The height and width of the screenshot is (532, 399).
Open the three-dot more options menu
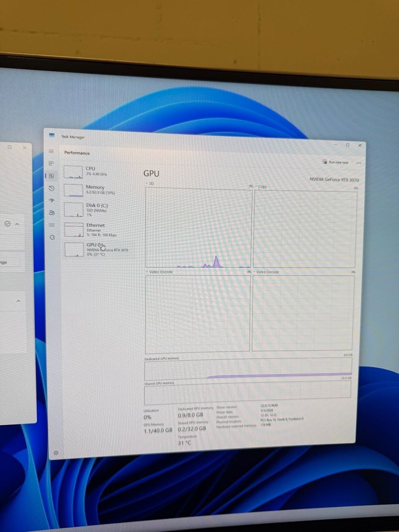[x=358, y=163]
